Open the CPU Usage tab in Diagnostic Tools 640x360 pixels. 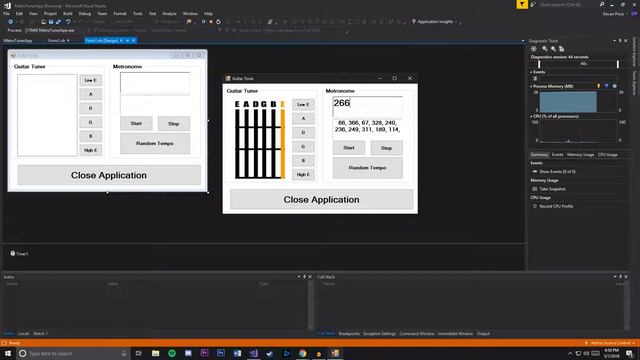click(608, 155)
